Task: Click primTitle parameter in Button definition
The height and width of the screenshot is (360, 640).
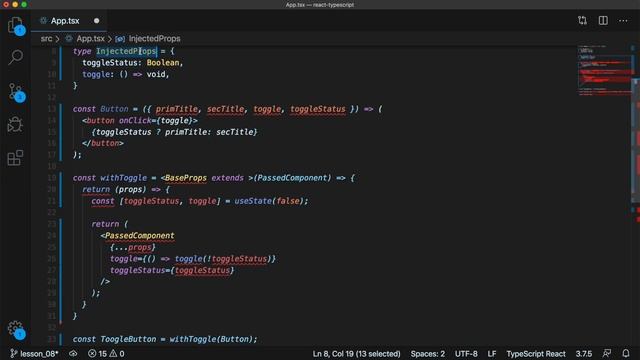Action: tap(176, 109)
